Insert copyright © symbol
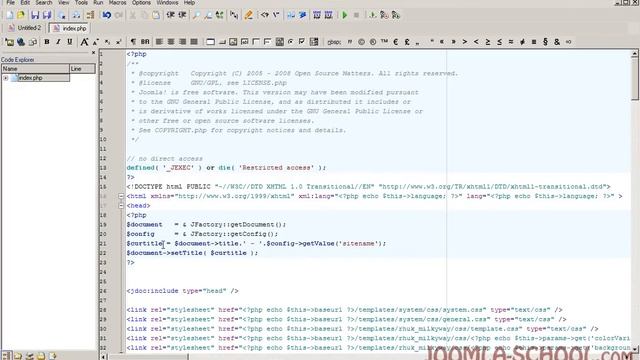 click(361, 42)
